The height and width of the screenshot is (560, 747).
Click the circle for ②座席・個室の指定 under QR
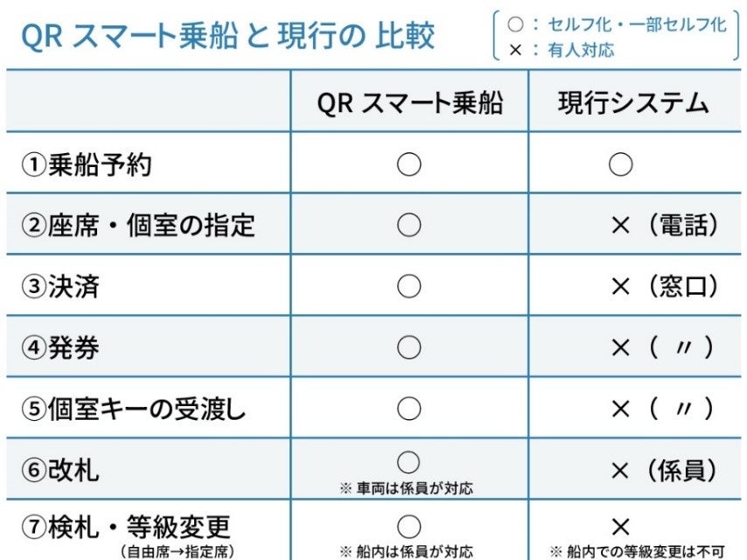(x=408, y=225)
